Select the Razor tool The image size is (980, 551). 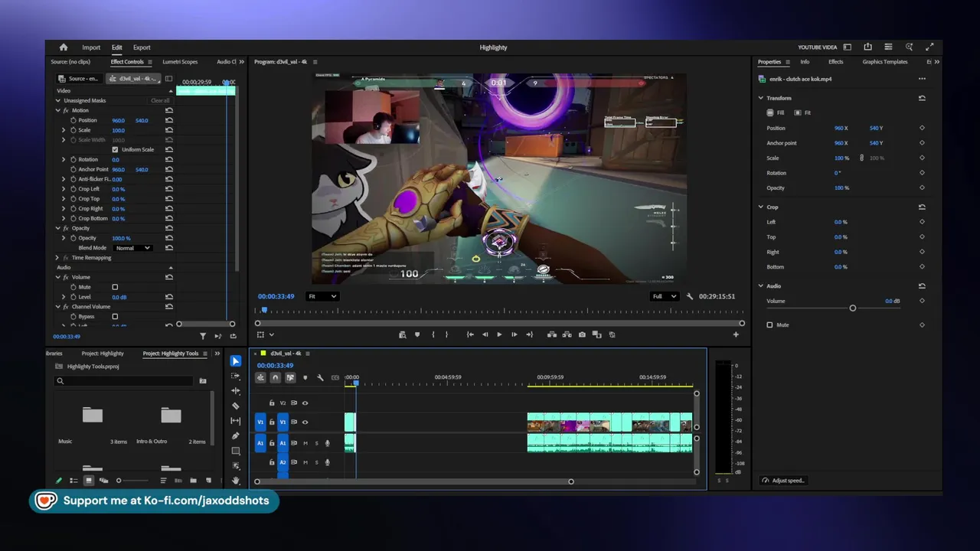coord(236,406)
